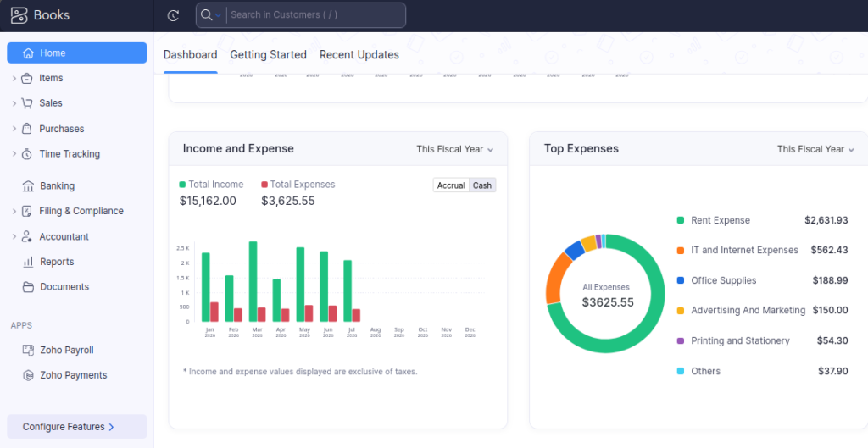The image size is (868, 448).
Task: Click Office Supplies blue color swatch
Action: [681, 280]
